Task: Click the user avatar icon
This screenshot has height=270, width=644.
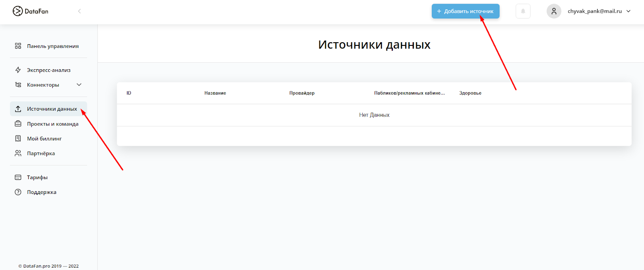Action: [x=554, y=11]
